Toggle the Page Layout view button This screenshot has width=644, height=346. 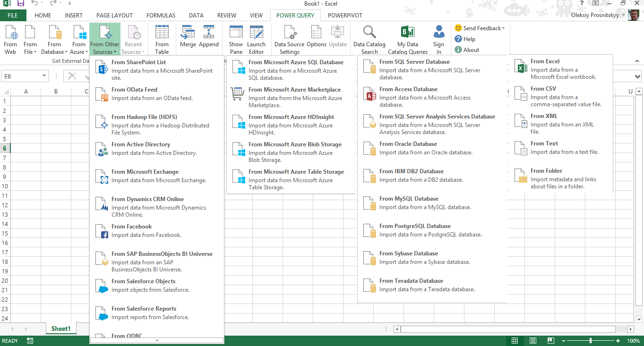(x=533, y=341)
